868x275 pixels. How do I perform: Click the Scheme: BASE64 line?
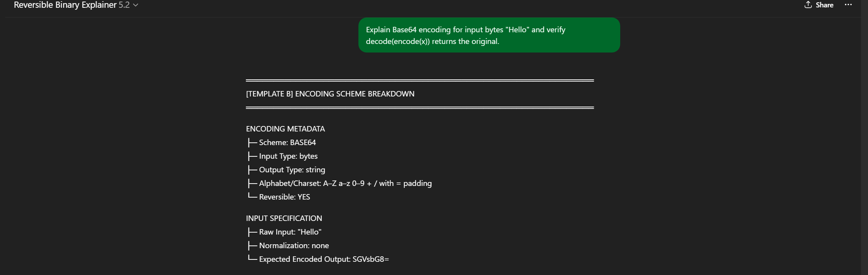point(287,142)
